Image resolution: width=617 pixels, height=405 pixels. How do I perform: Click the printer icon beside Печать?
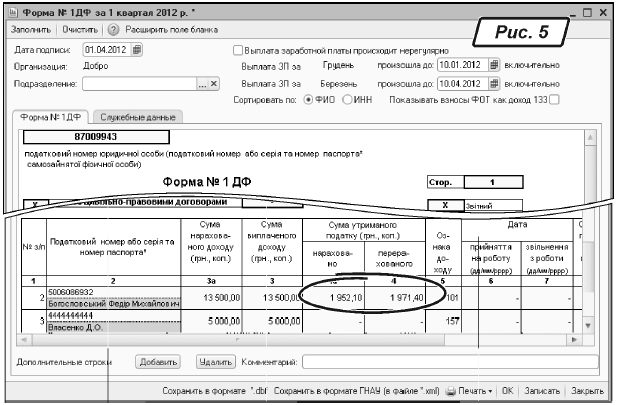point(450,392)
